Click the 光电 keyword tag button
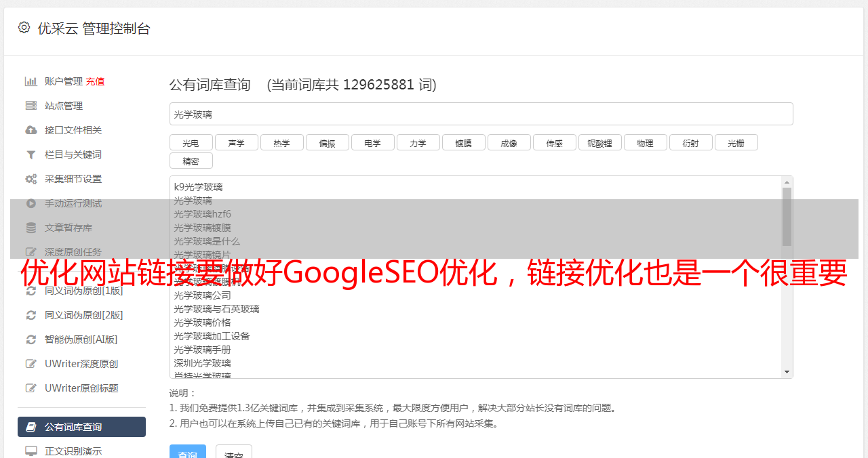 point(191,143)
